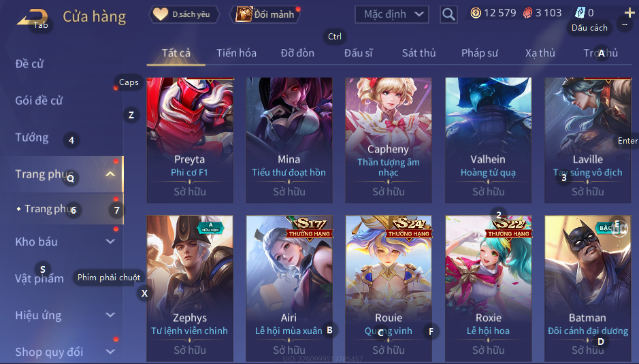The height and width of the screenshot is (364, 639).
Task: Click the blue voucher ticket icon
Action: tap(580, 13)
